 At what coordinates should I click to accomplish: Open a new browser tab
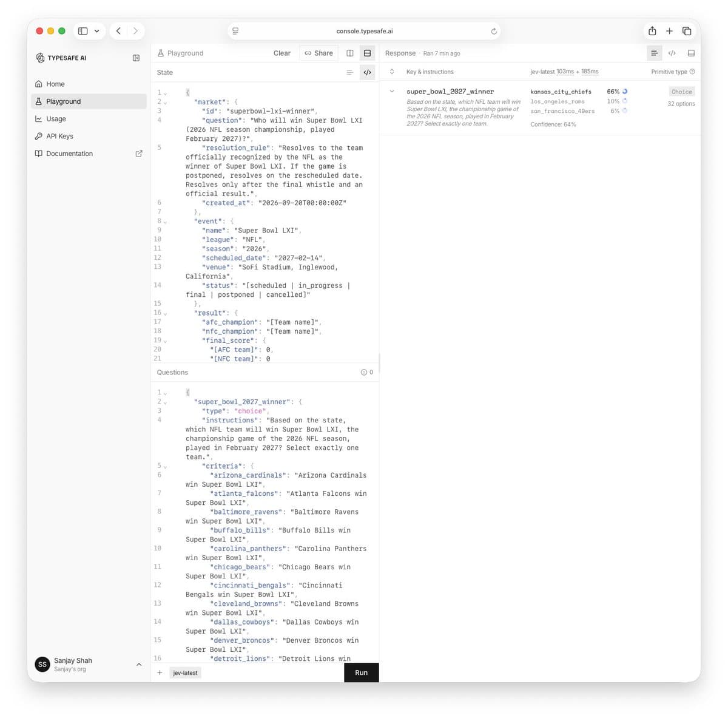tap(669, 31)
